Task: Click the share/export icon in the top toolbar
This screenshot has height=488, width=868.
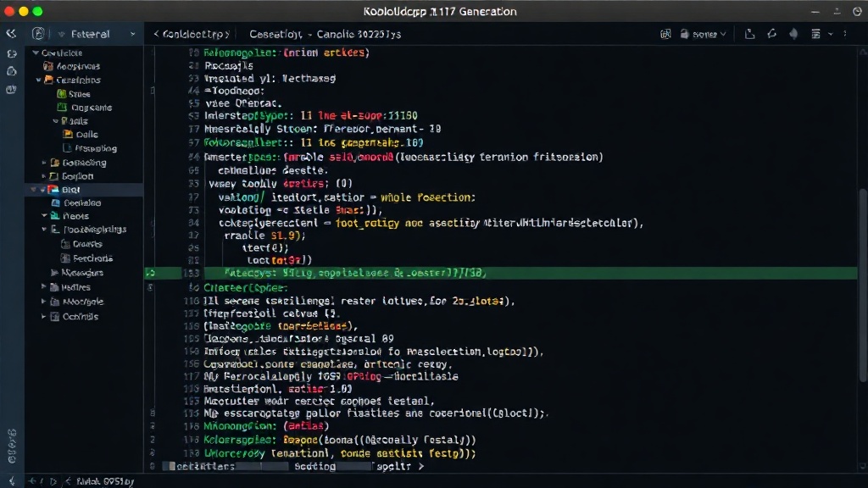Action: 749,34
